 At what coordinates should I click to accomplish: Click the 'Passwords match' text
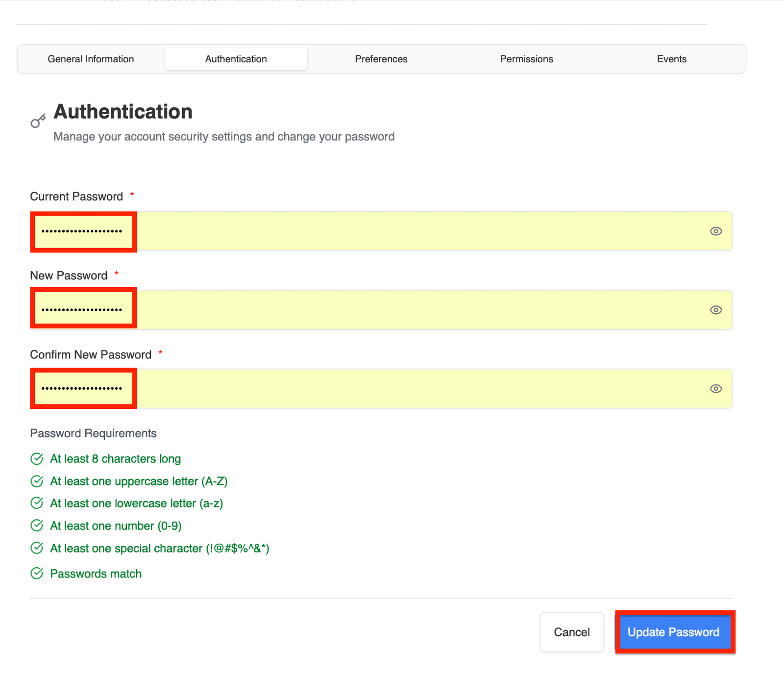point(96,574)
